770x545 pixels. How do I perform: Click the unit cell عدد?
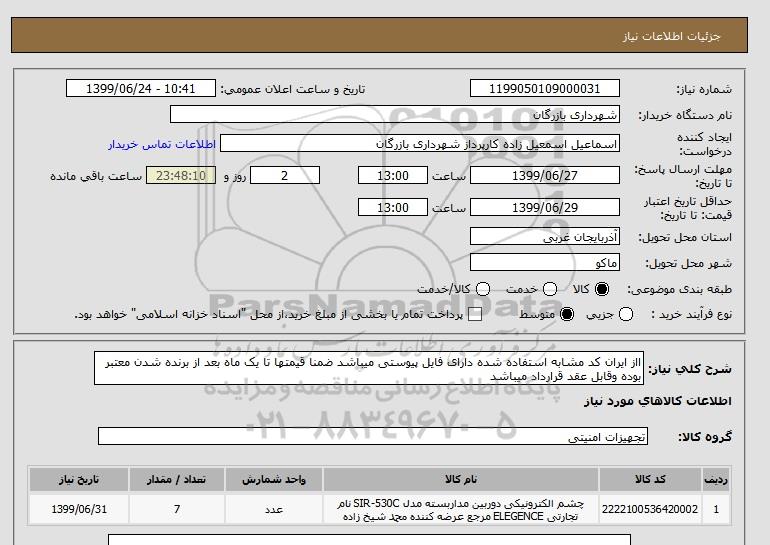(x=274, y=509)
